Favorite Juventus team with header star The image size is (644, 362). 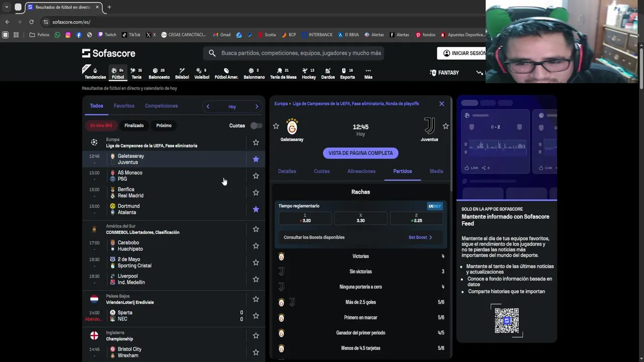(x=445, y=126)
